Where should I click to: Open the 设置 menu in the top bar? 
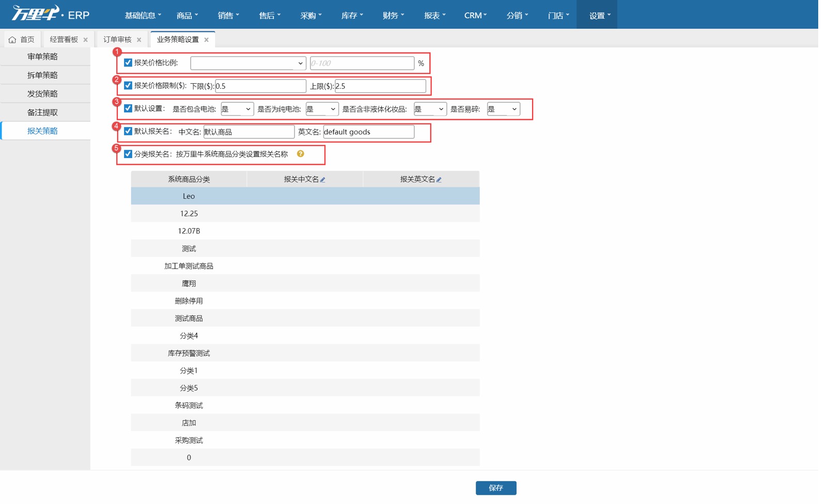[x=597, y=15]
